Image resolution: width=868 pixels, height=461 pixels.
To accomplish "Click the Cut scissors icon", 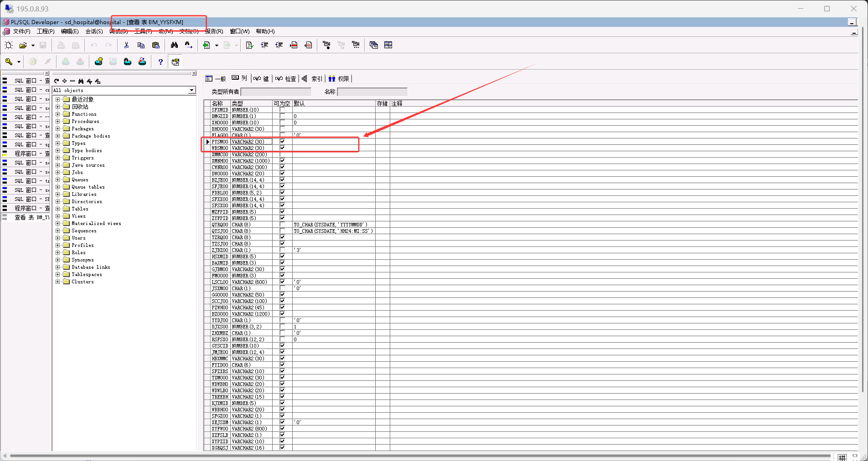I will (126, 45).
